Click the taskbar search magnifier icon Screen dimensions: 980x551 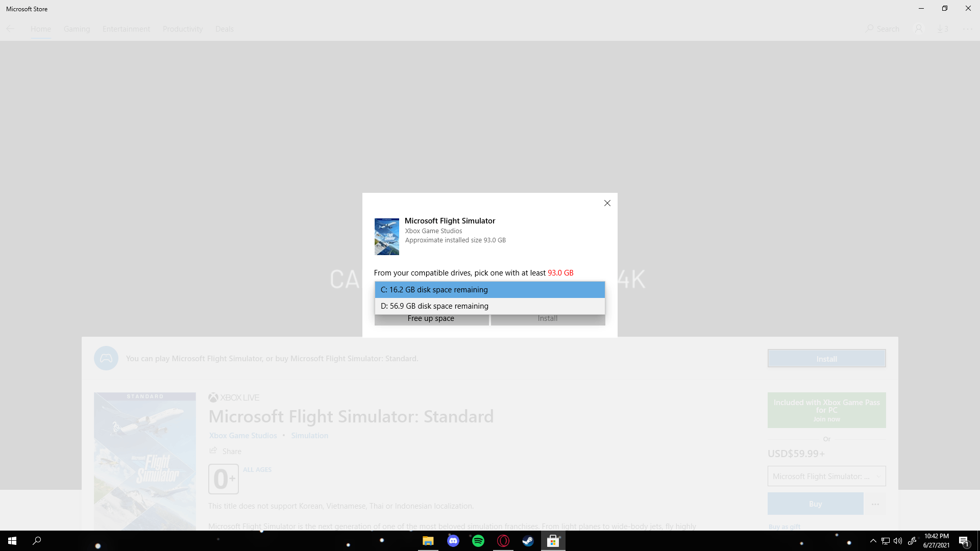[x=37, y=541]
